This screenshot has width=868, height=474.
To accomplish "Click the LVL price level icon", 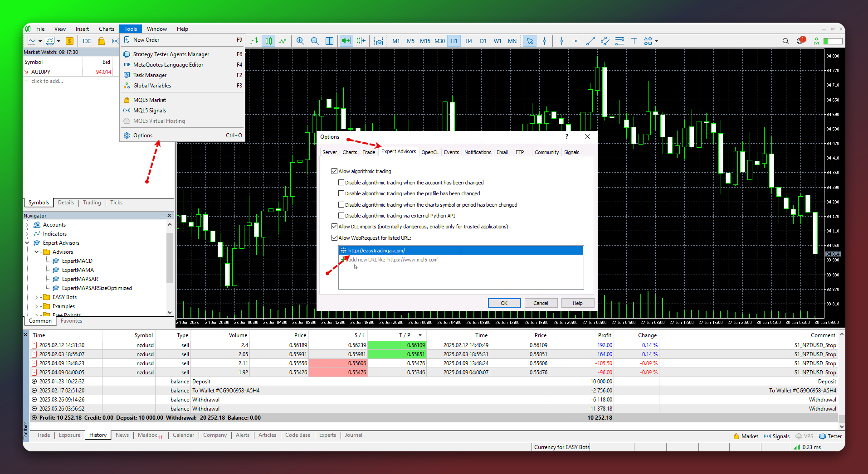I will (x=816, y=41).
